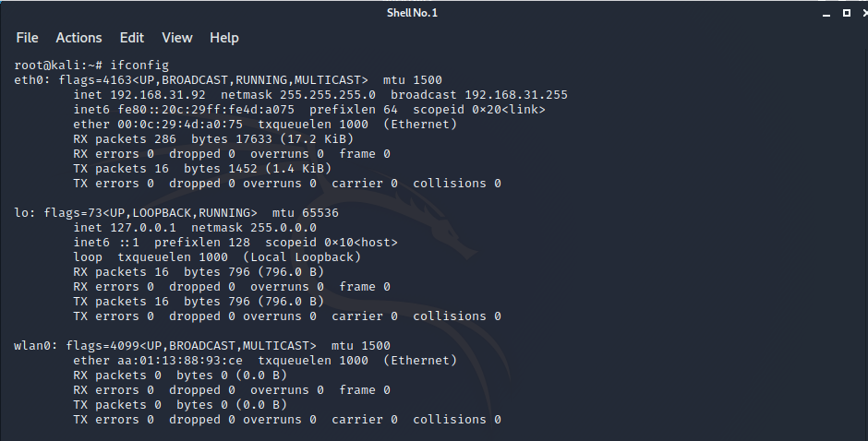Open the Actions menu

[78, 38]
